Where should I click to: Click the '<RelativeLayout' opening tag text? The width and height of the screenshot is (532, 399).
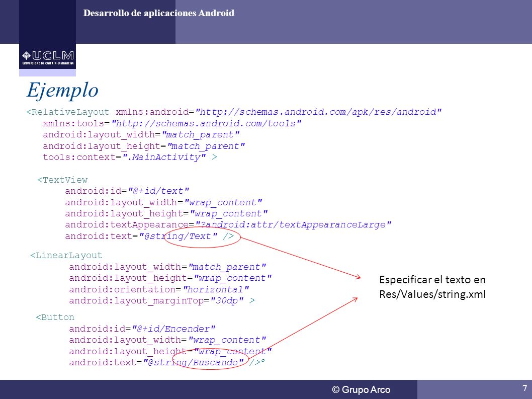68,112
